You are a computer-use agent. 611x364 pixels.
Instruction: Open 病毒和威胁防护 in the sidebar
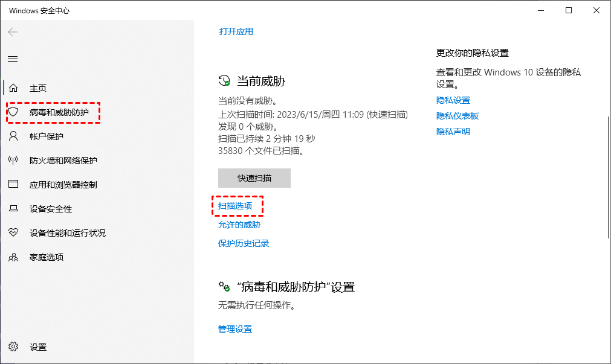coord(59,112)
